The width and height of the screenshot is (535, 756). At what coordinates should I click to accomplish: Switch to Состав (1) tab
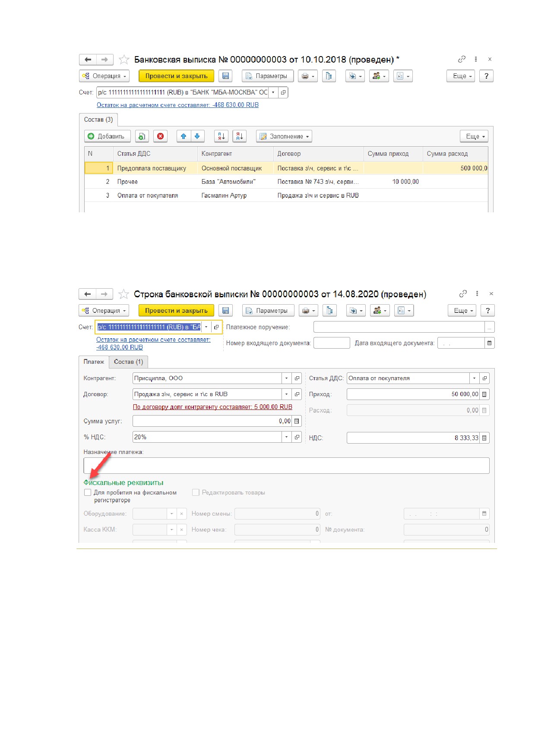tap(128, 362)
